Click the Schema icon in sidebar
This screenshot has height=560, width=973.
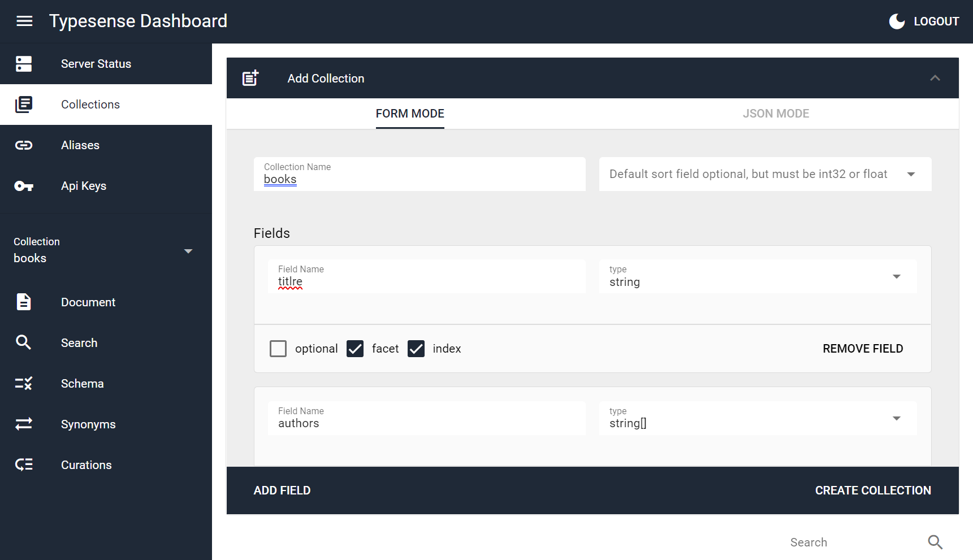pyautogui.click(x=24, y=383)
